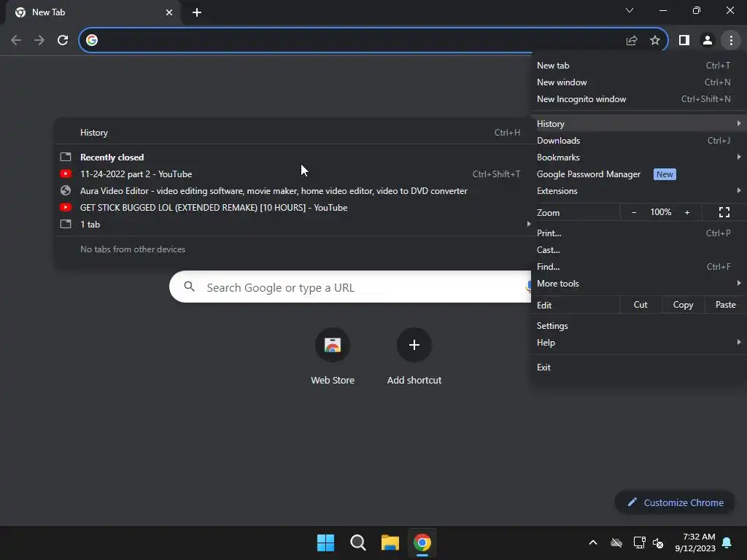Decrease zoom with the minus button
Image resolution: width=747 pixels, height=560 pixels.
[x=634, y=212]
